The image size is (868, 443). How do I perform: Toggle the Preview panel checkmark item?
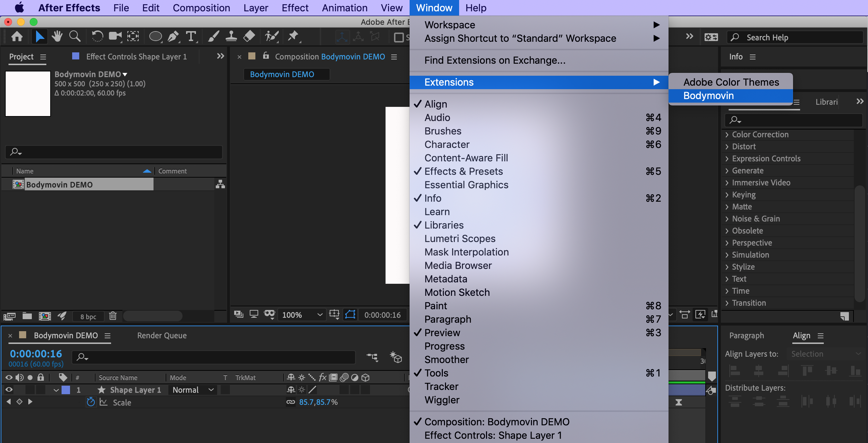tap(442, 333)
